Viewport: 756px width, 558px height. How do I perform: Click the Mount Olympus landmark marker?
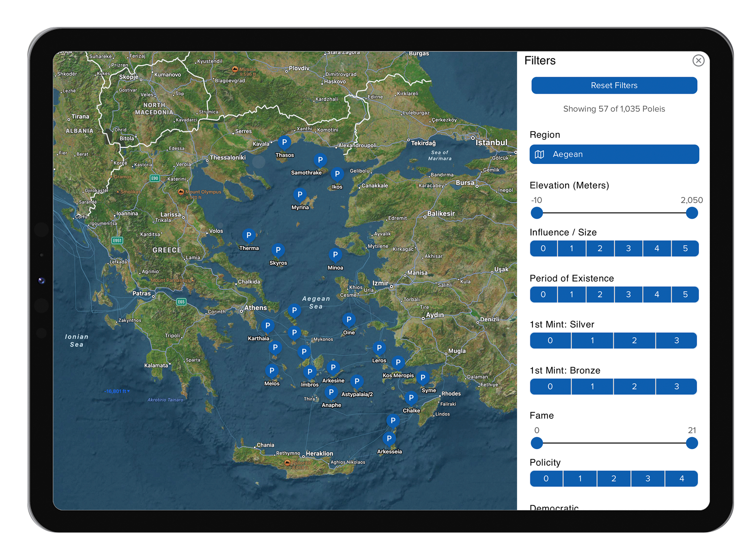[x=181, y=192]
